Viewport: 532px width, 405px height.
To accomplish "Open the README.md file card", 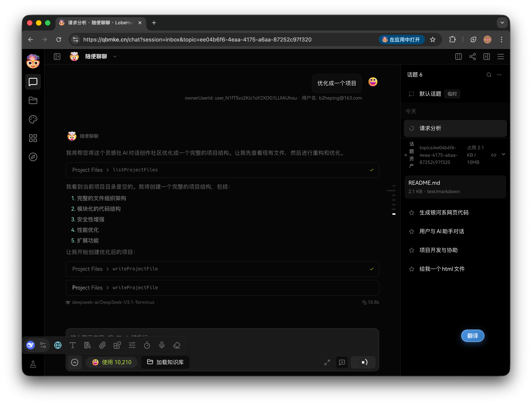I will point(455,187).
